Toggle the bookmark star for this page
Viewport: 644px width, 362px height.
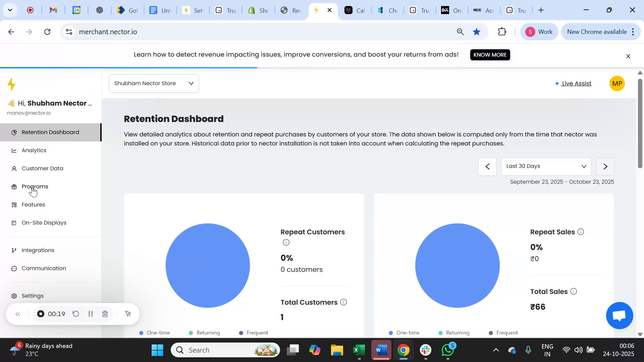tap(477, 32)
